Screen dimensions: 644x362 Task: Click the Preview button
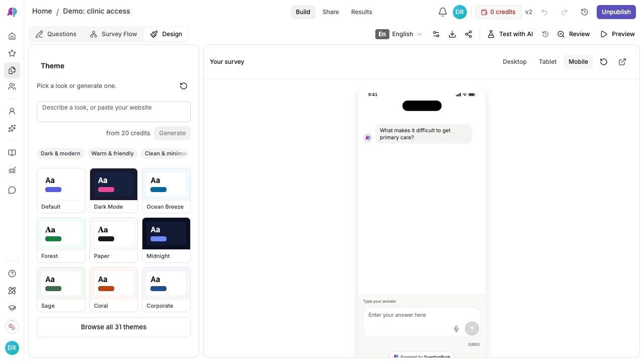(x=618, y=34)
